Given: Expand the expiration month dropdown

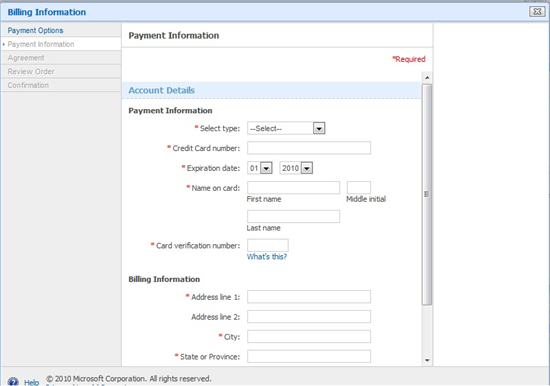Looking at the screenshot, I should pos(260,168).
